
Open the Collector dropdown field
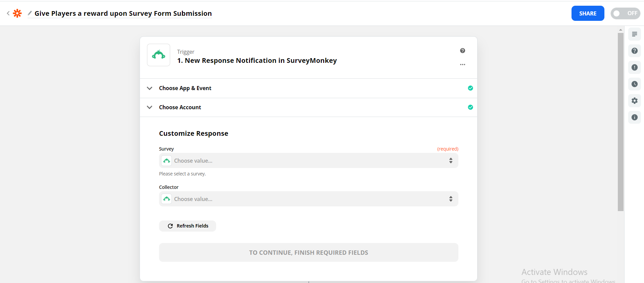308,199
